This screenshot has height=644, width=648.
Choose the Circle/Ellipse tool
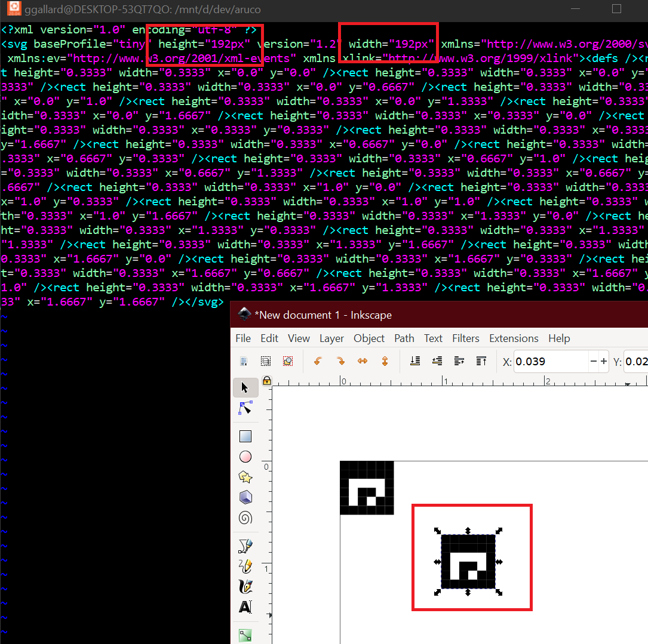pyautogui.click(x=245, y=457)
